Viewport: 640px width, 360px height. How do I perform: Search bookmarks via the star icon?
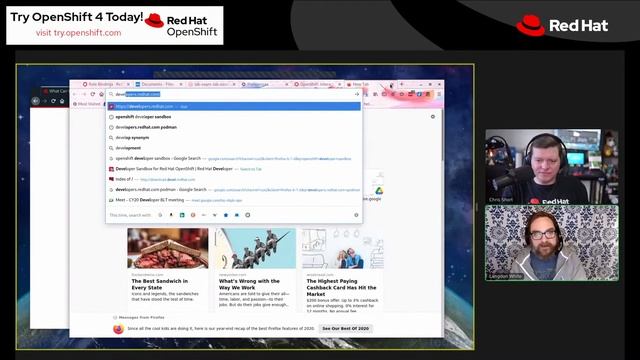(x=226, y=215)
